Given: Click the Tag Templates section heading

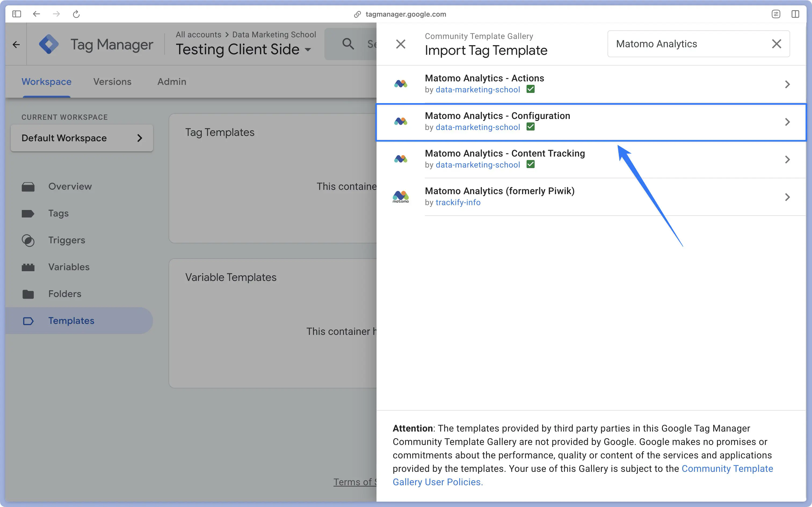Looking at the screenshot, I should tap(220, 132).
